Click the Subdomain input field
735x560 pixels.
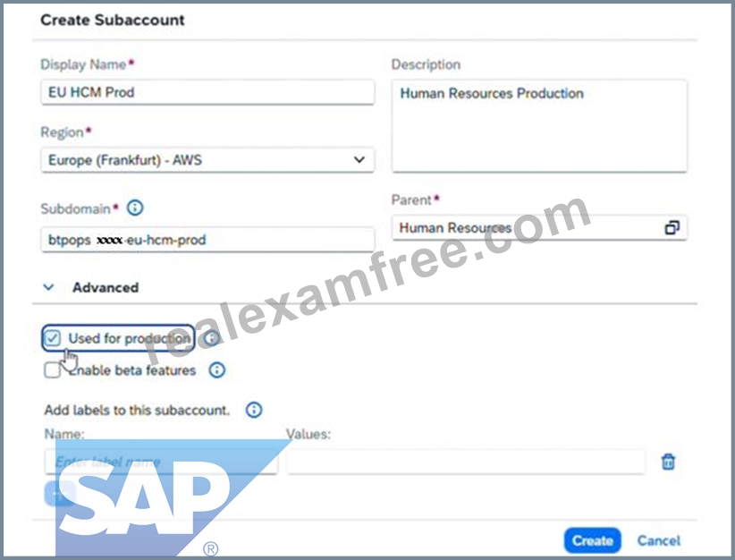207,240
